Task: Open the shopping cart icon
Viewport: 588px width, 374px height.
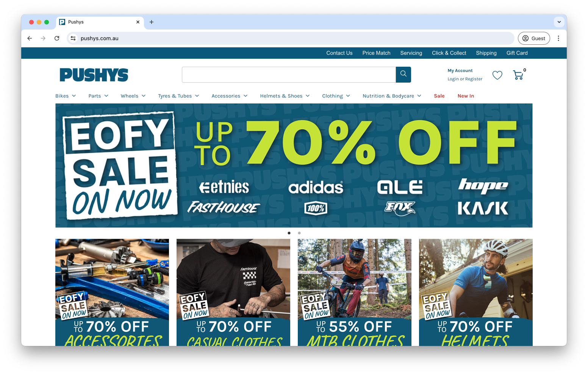Action: [518, 75]
